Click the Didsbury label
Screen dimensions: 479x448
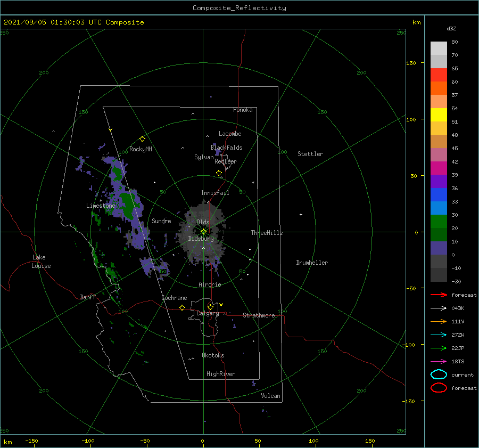click(x=201, y=239)
